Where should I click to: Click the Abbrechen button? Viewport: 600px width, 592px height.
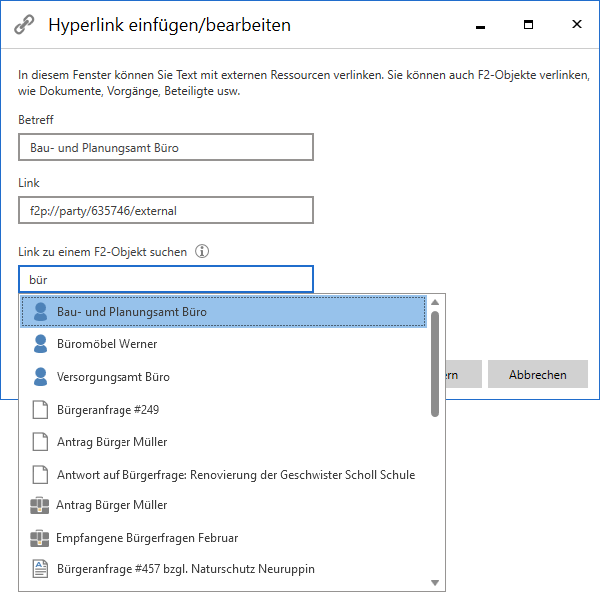[538, 374]
